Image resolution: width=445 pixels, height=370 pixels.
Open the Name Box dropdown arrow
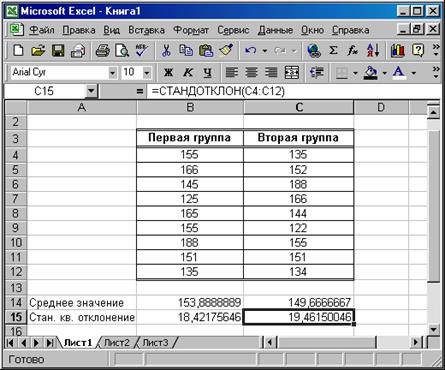(x=91, y=91)
